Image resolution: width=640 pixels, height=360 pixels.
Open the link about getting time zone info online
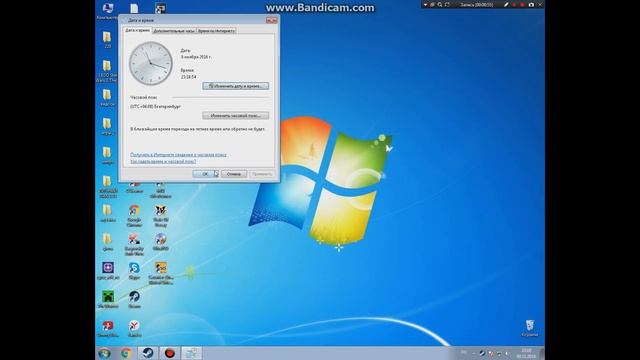coord(178,155)
